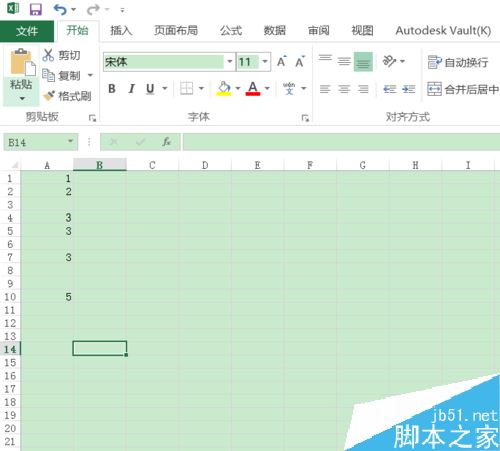Click inside the formula bar input
Viewport: 500px width, 451px height.
341,142
